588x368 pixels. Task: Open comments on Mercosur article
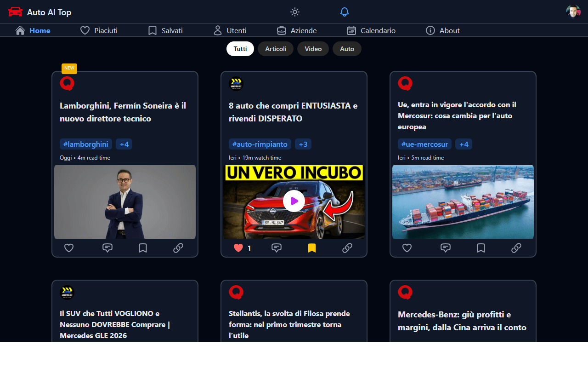pyautogui.click(x=446, y=248)
